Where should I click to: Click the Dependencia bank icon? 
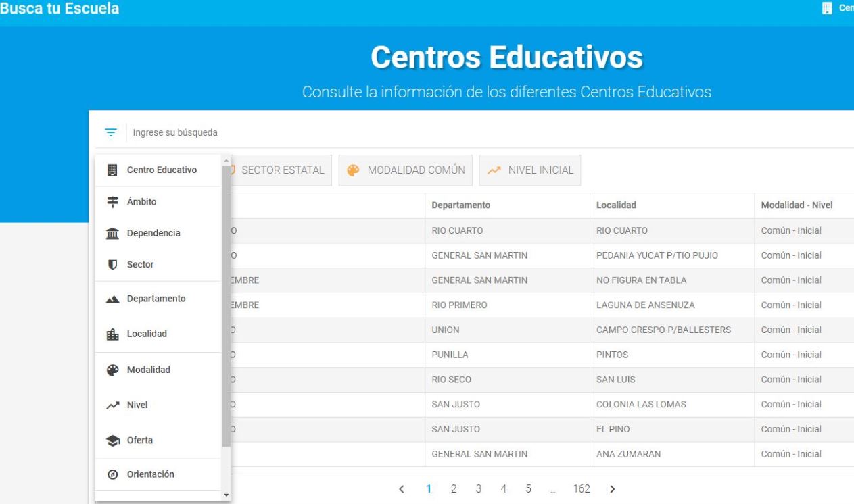(x=113, y=233)
